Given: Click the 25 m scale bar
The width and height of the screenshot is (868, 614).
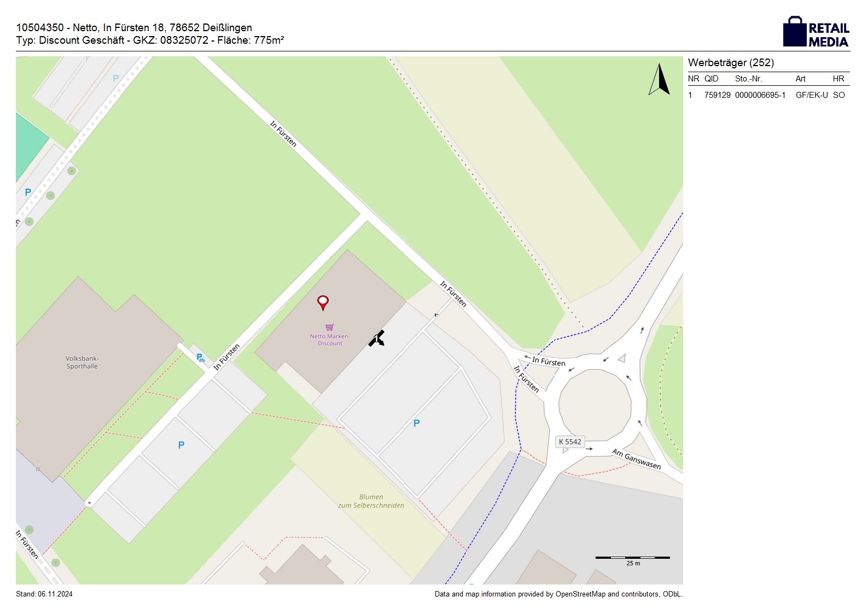Looking at the screenshot, I should pyautogui.click(x=632, y=558).
